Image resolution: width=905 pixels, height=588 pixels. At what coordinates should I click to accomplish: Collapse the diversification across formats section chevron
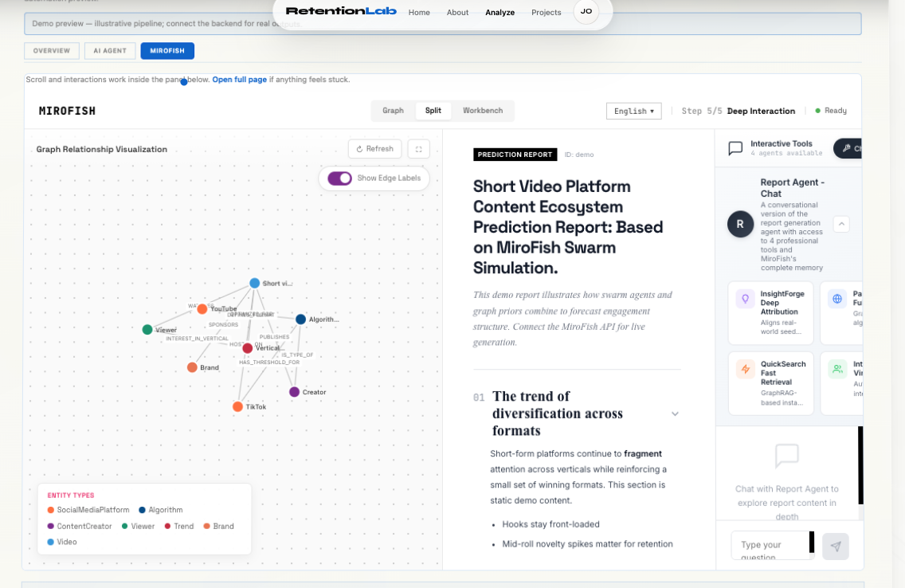point(675,414)
